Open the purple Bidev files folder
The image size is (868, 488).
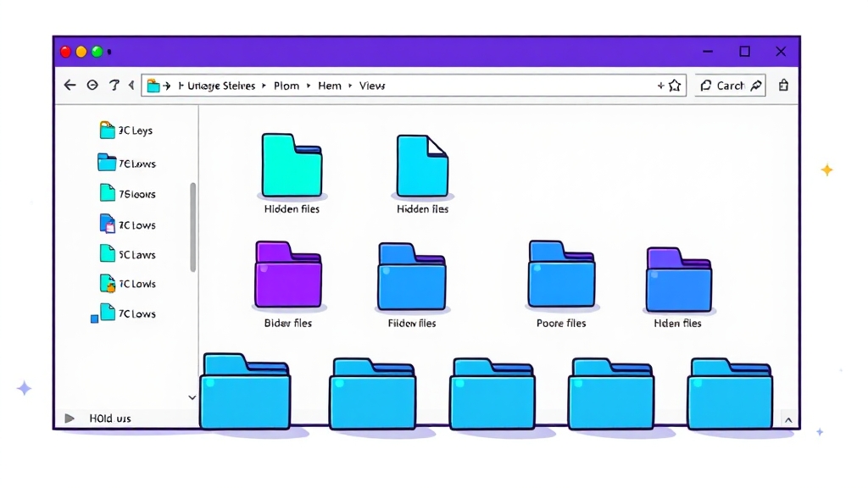pyautogui.click(x=288, y=274)
